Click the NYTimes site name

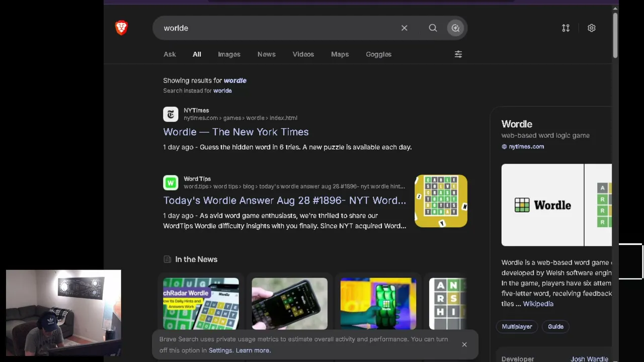tap(196, 110)
